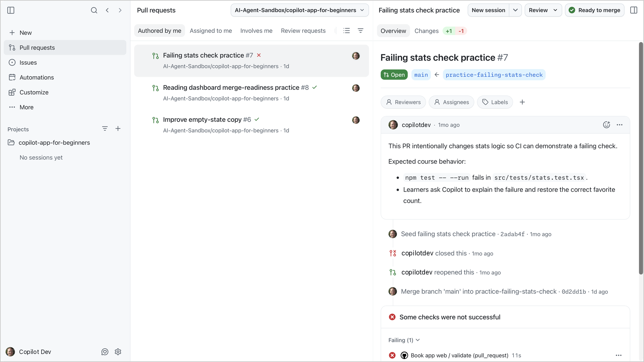
Task: Switch to the Review requests tab
Action: 303,31
